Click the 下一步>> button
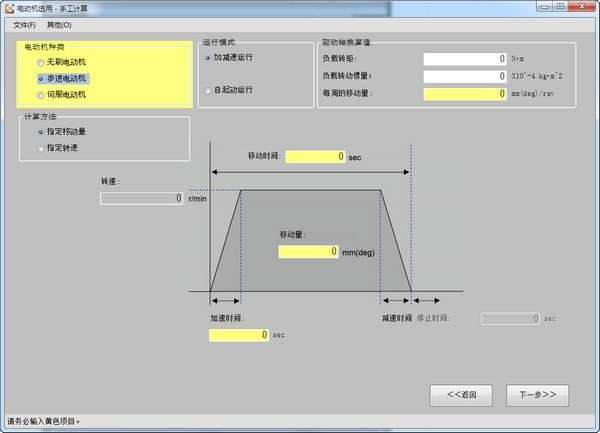Screen dimensions: 600x433 click(x=537, y=395)
